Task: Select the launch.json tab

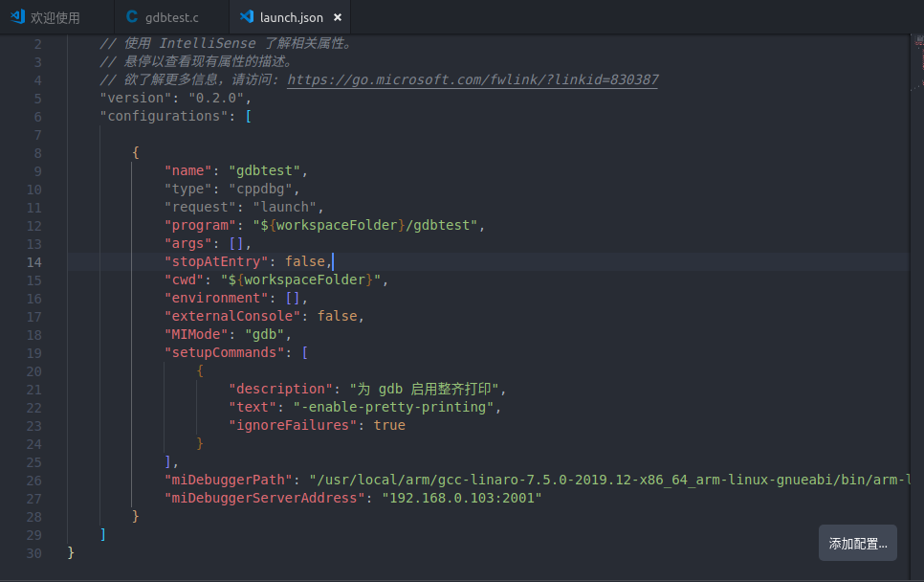Action: 291,17
